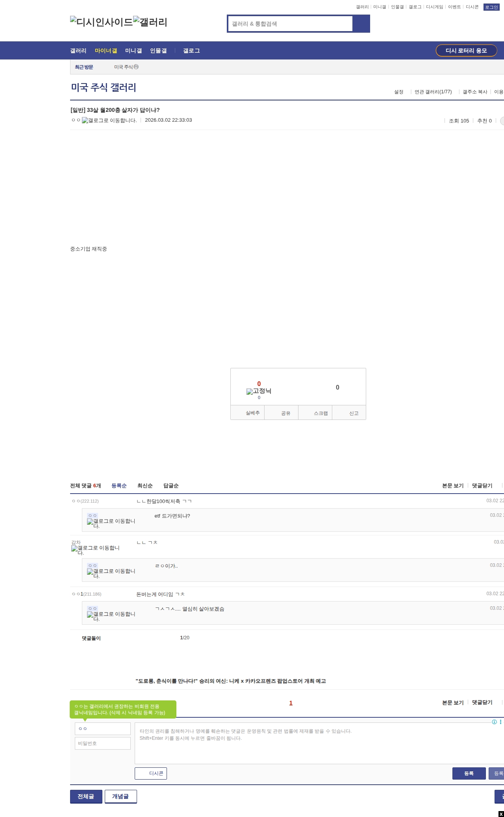The height and width of the screenshot is (817, 504).
Task: Close the bottom ad with X icon
Action: pyautogui.click(x=501, y=814)
